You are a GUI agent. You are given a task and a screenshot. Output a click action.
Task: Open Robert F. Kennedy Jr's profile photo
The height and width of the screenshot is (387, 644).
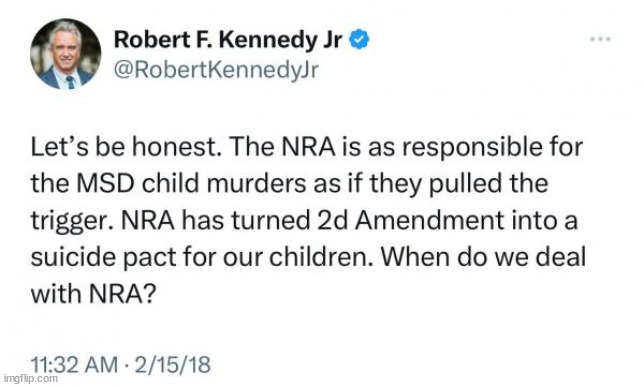click(x=66, y=54)
